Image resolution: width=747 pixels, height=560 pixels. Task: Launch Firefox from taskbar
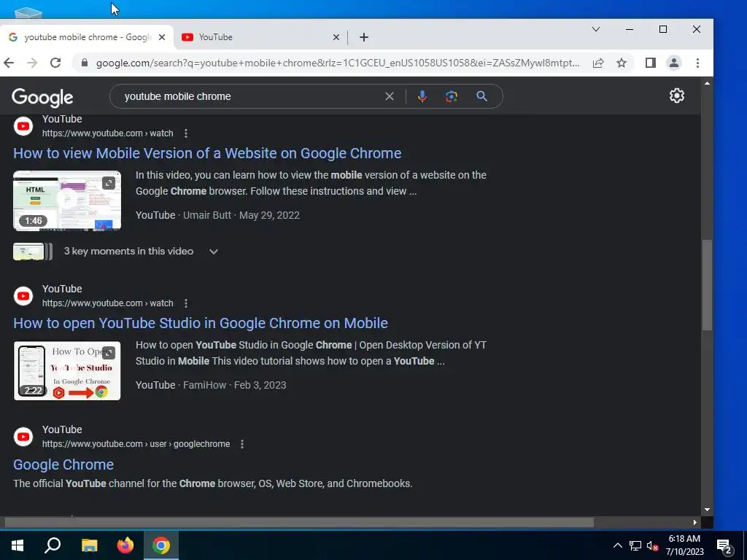[x=125, y=545]
